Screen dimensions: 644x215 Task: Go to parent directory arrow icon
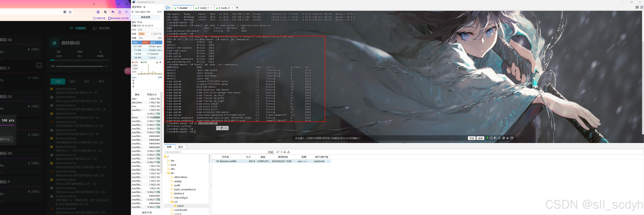(x=281, y=152)
